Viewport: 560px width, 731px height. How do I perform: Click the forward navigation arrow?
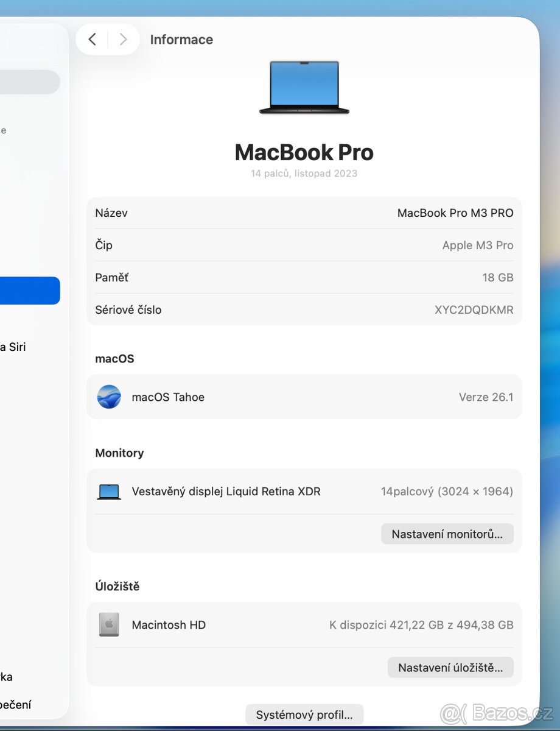123,39
